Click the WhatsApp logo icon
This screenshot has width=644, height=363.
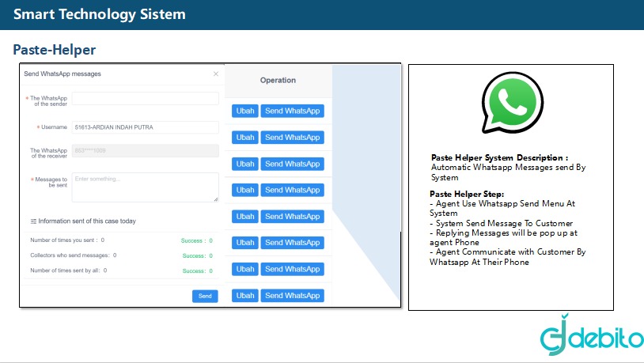512,103
